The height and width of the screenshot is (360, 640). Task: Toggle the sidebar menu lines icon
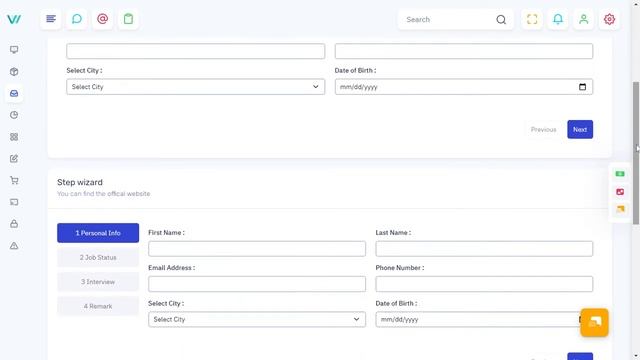[51, 19]
